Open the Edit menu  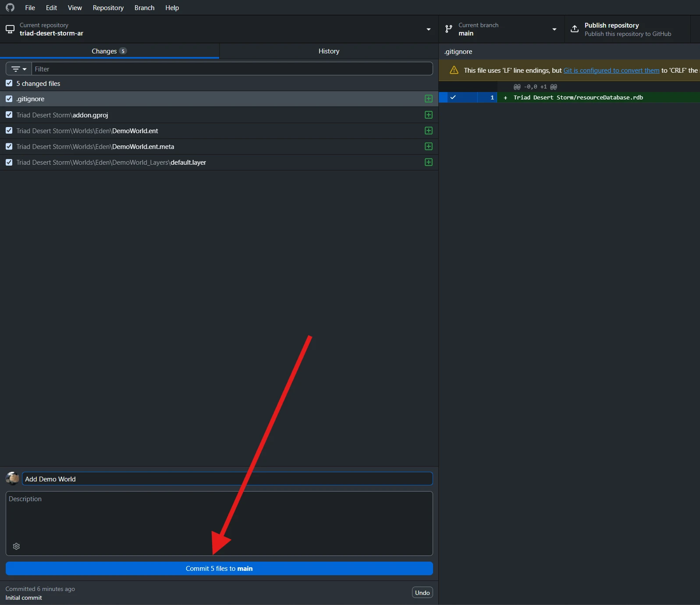[x=51, y=7]
